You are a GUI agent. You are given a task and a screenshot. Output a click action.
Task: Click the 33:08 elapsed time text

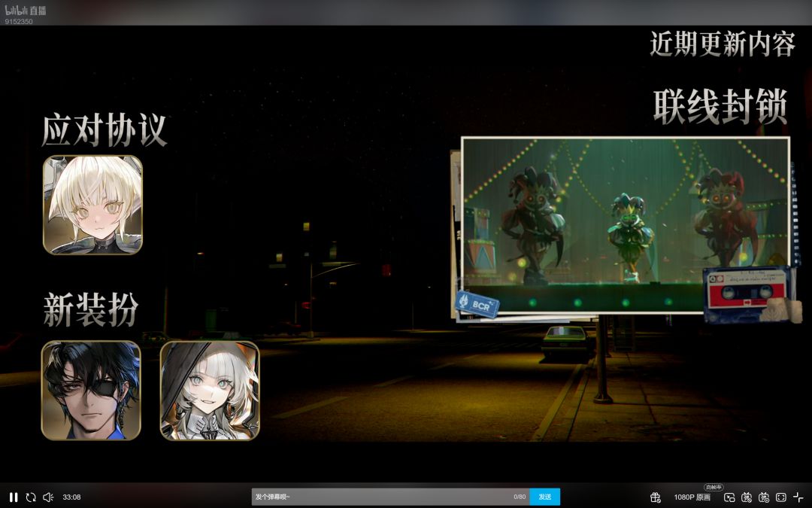pyautogui.click(x=71, y=497)
